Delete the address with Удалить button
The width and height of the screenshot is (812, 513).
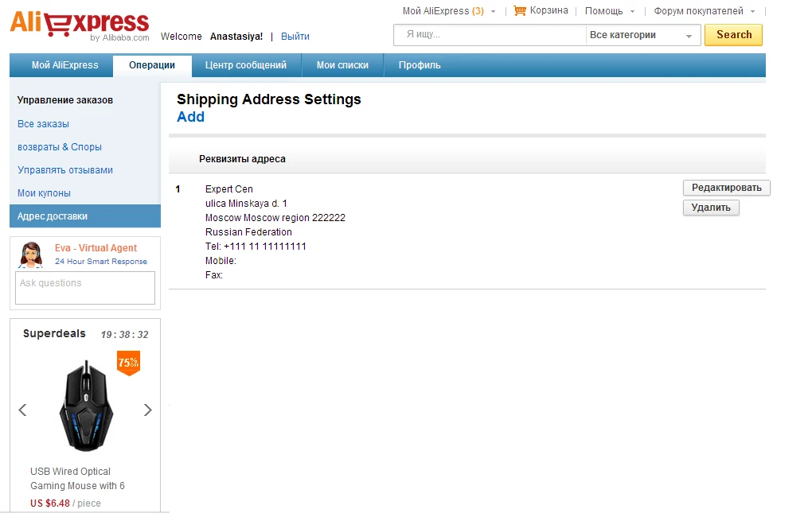(711, 208)
